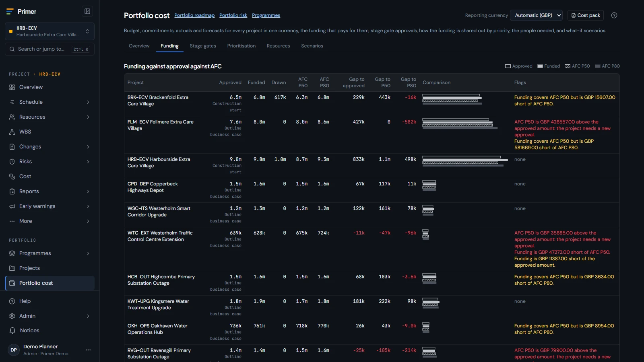Open the HRB-ECV project switcher

50,31
